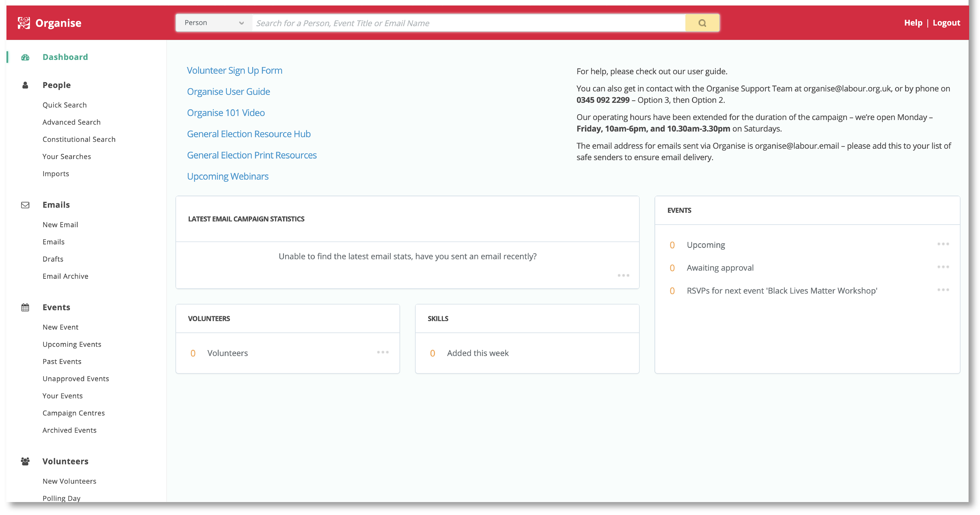Open Your Searches in the sidebar
Screen dimensions: 980x515
[x=67, y=156]
